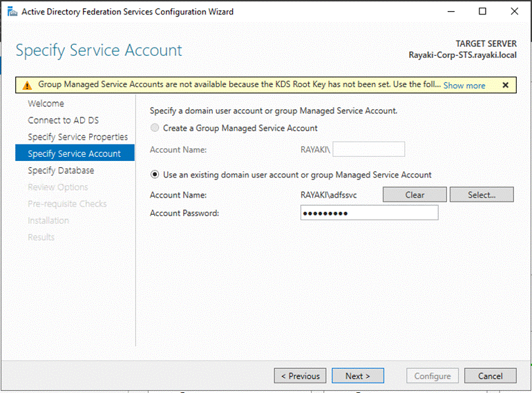Image resolution: width=532 pixels, height=393 pixels.
Task: Open the Specify Database step
Action: tap(61, 170)
